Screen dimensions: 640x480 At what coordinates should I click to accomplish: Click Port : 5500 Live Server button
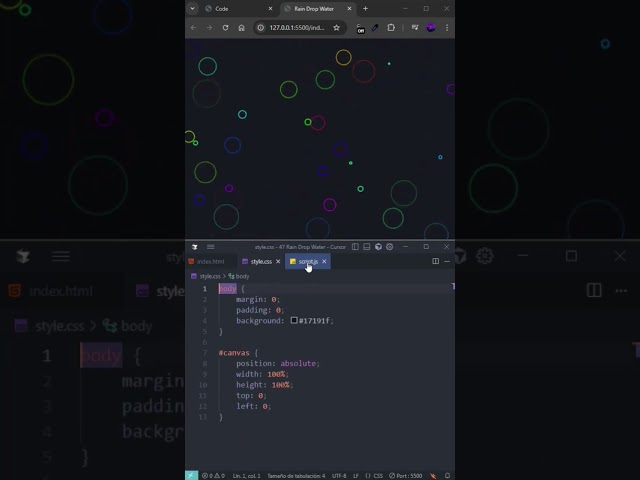[405, 476]
